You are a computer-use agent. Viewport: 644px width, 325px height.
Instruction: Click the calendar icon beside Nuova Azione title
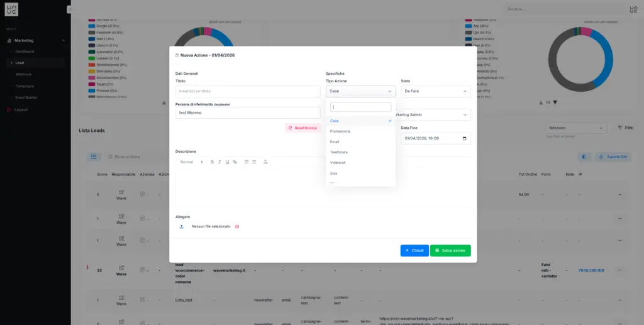click(177, 55)
